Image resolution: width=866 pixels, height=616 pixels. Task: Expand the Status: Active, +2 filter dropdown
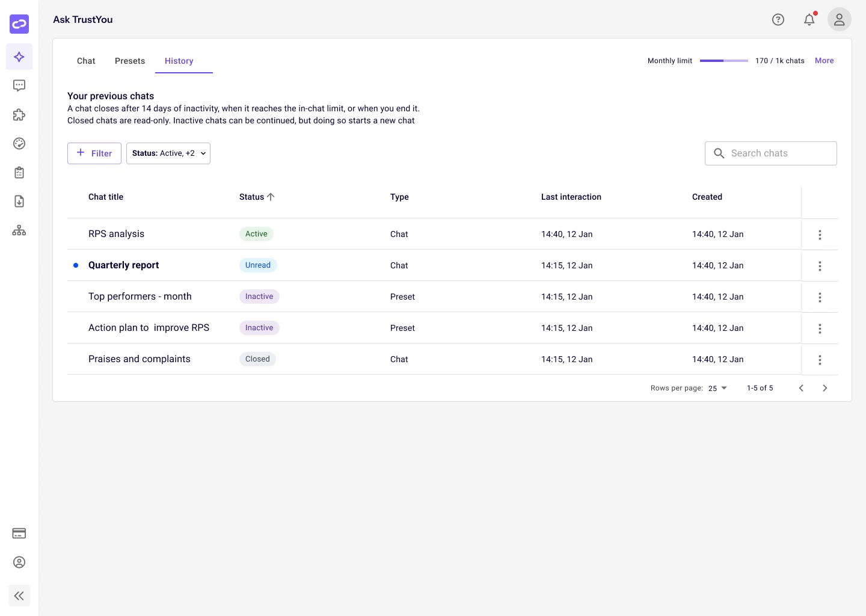coord(168,153)
